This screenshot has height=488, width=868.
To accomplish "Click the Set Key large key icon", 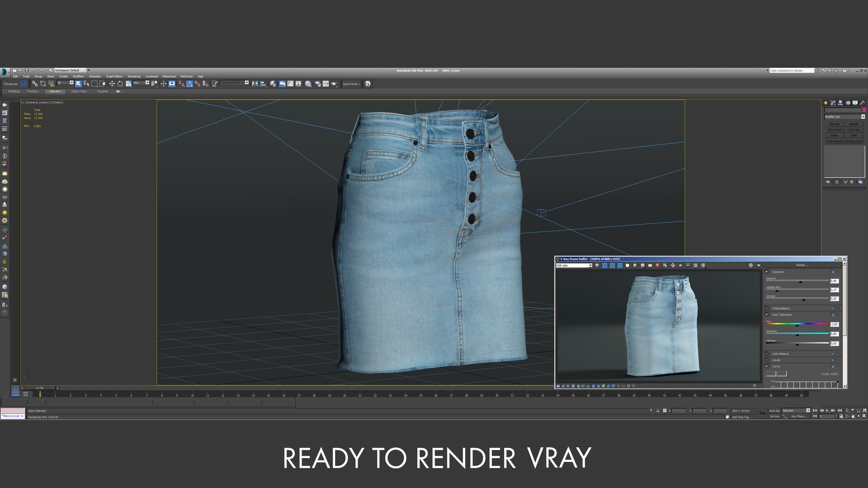I will pyautogui.click(x=762, y=413).
